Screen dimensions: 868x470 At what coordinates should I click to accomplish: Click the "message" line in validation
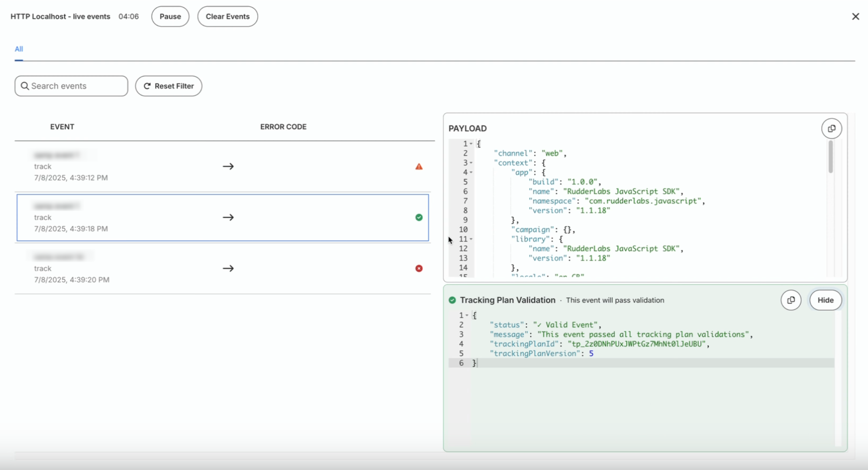point(621,334)
